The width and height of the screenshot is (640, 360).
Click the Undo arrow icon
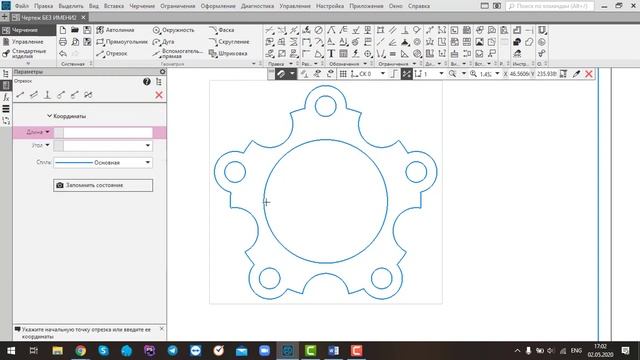click(62, 53)
